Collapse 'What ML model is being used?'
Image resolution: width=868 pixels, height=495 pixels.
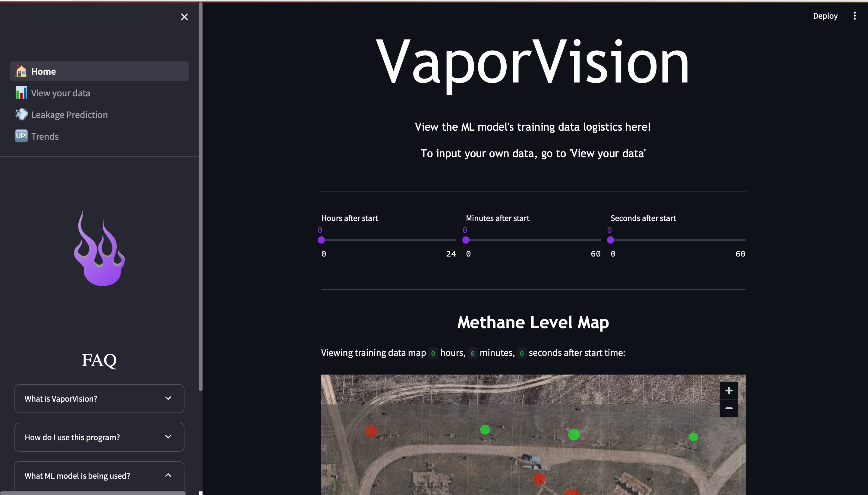pyautogui.click(x=99, y=475)
